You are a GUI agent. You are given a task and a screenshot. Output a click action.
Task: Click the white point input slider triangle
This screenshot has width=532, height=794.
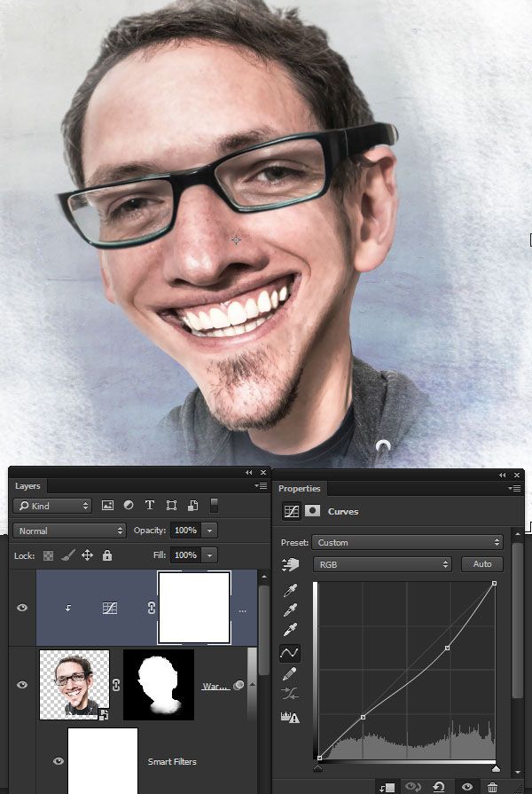click(496, 768)
